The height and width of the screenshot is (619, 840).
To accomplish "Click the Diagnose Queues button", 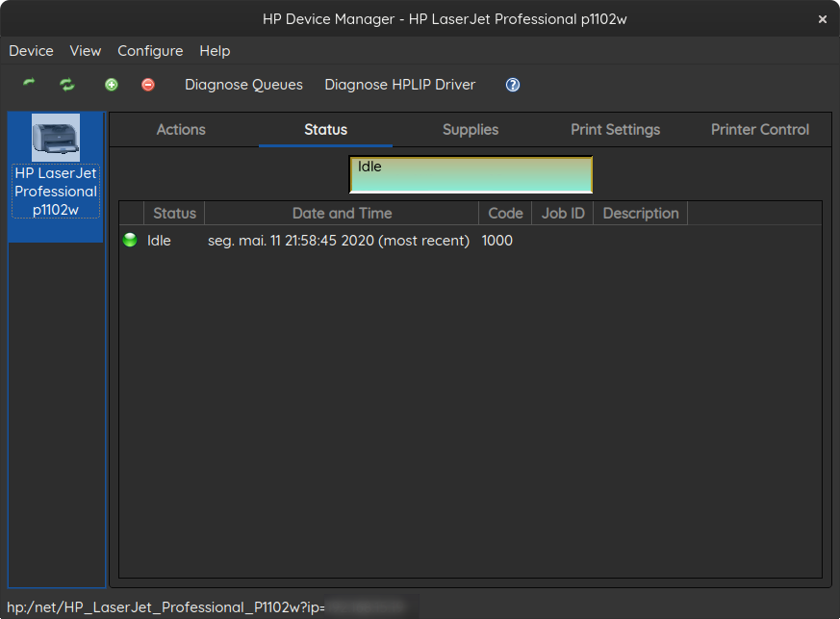I will click(x=243, y=85).
